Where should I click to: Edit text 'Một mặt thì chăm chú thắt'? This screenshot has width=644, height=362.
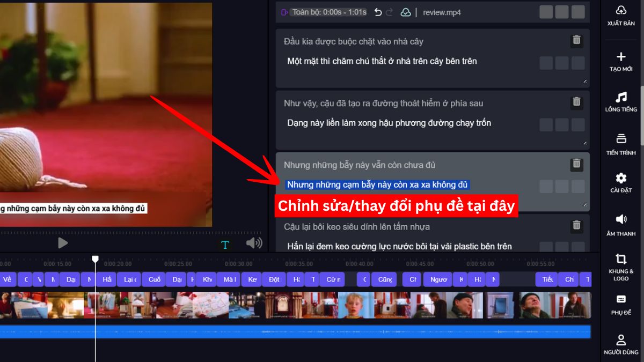pos(382,61)
